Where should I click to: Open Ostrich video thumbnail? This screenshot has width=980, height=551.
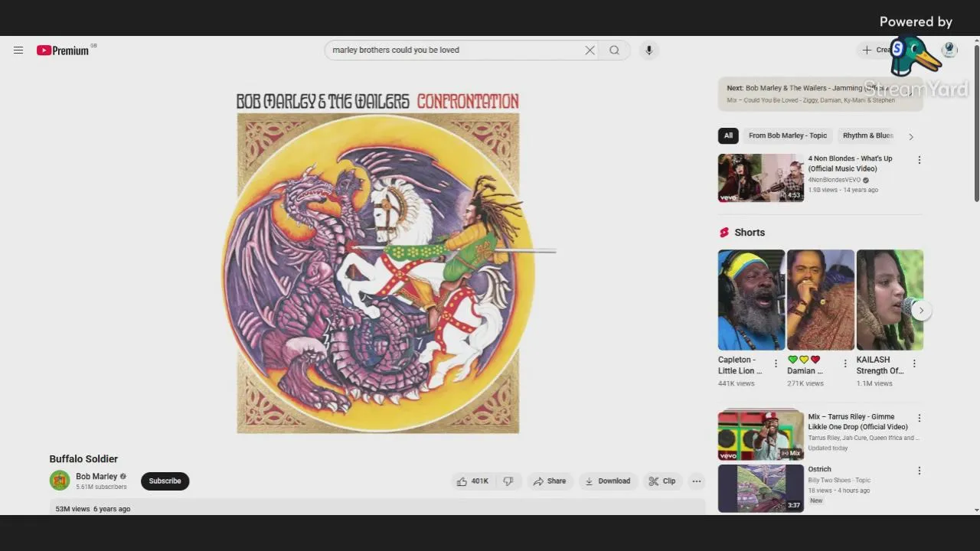click(760, 488)
